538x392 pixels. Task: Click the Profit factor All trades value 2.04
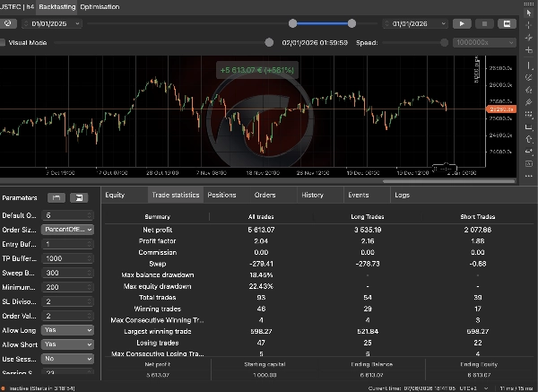click(261, 241)
